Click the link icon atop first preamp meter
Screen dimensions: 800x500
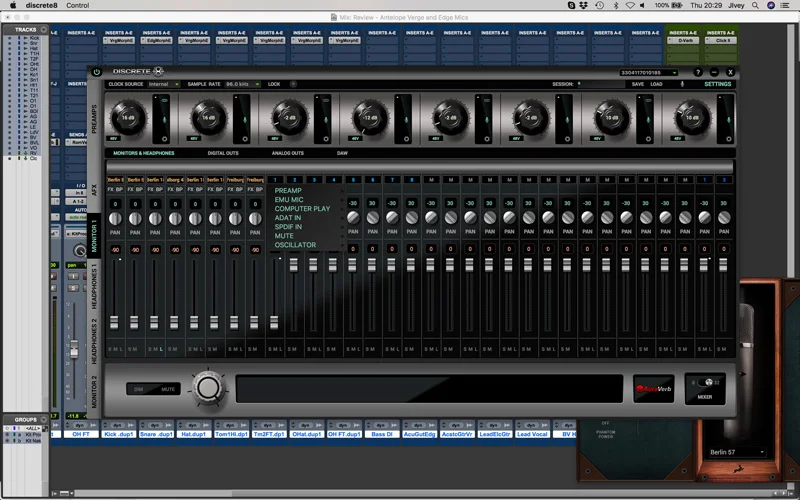point(164,101)
